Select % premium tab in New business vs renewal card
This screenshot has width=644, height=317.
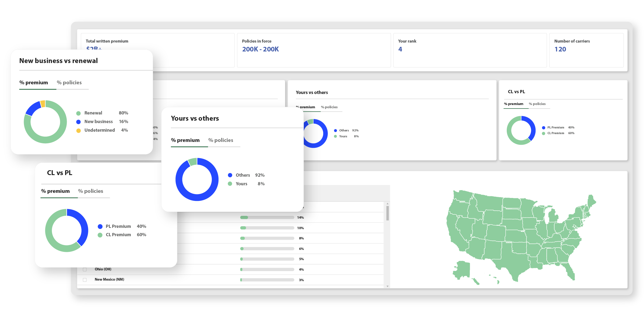(x=34, y=82)
